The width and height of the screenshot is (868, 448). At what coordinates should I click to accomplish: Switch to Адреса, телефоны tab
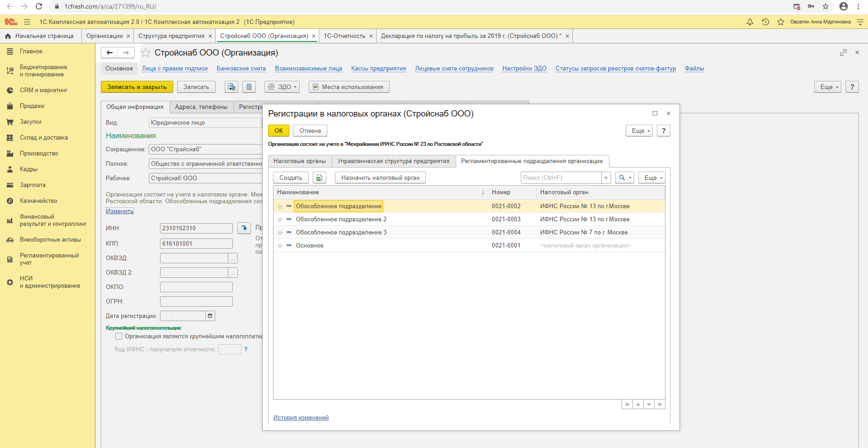pyautogui.click(x=201, y=107)
